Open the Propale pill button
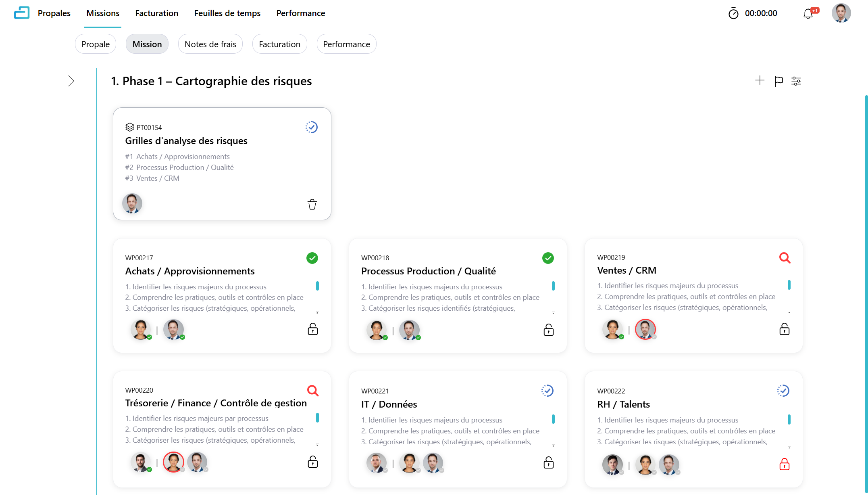 pyautogui.click(x=96, y=44)
